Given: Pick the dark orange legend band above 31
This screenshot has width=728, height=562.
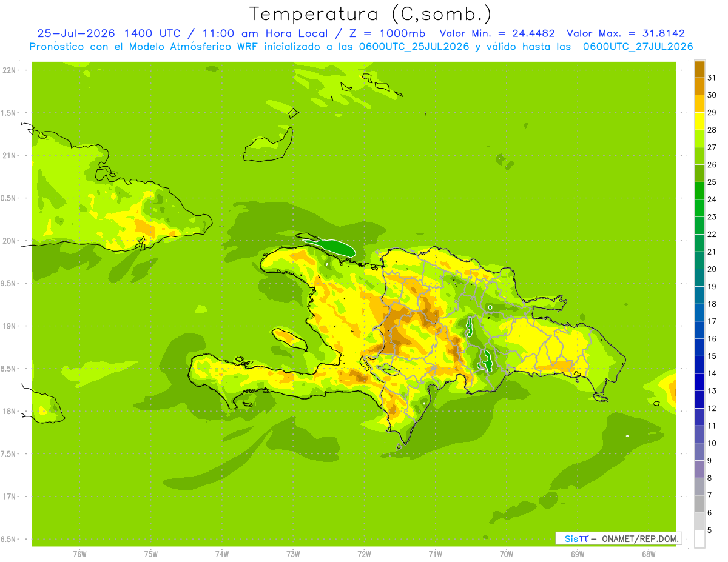Looking at the screenshot, I should point(699,69).
